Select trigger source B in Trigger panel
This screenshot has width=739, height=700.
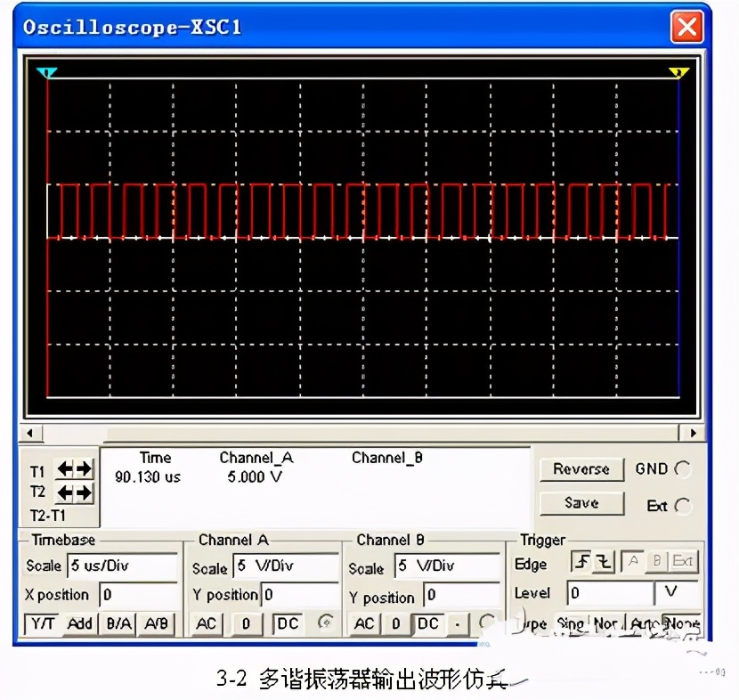659,560
